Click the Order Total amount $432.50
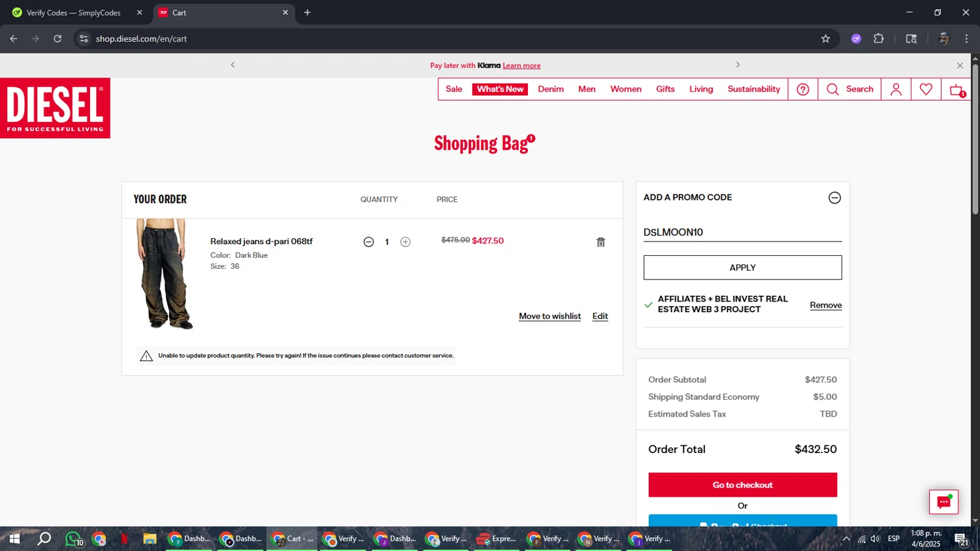Screen dimensions: 980x551 (x=815, y=449)
